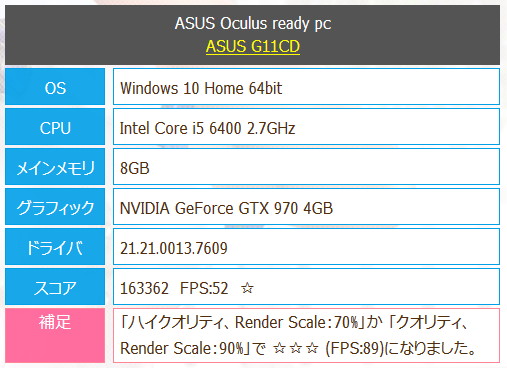
Task: Click the FPS:52 text
Action: click(x=204, y=288)
